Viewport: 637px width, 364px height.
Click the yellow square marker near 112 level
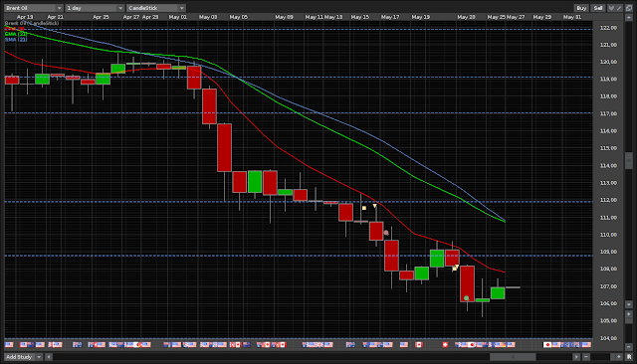364,208
